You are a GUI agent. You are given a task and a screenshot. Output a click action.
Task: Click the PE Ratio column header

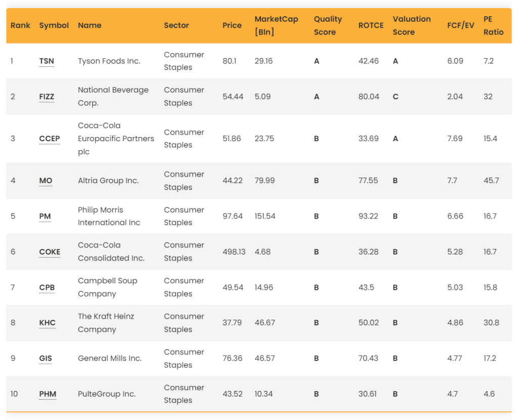[494, 25]
